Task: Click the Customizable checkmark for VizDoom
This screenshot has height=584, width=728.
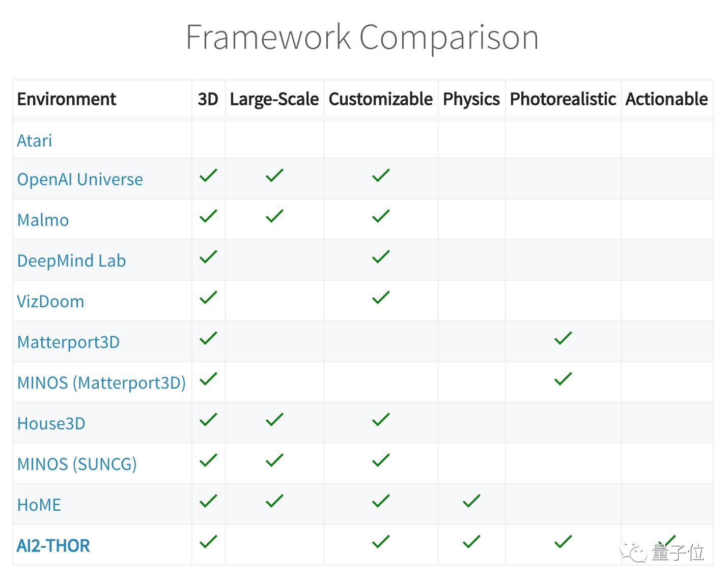Action: coord(381,298)
